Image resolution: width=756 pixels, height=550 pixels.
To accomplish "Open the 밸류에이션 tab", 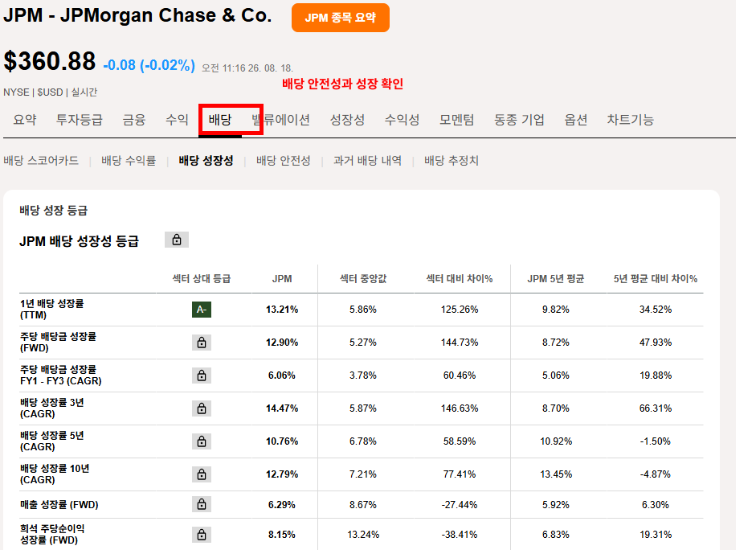I will tap(280, 120).
